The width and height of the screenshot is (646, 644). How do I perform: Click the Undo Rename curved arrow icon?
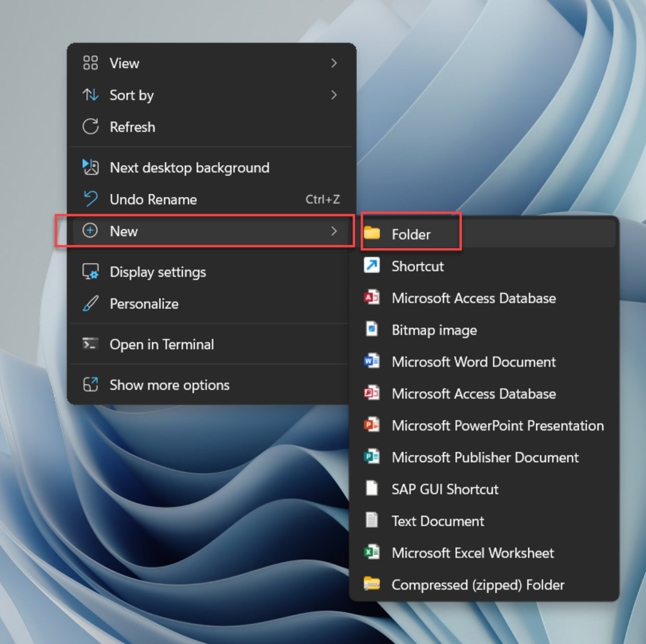click(x=90, y=199)
